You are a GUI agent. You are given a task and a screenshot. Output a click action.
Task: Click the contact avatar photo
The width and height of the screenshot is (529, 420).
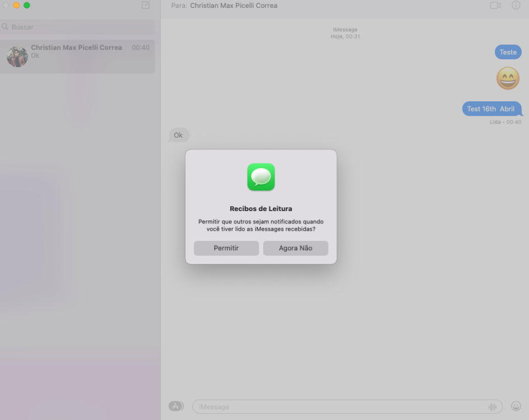pos(17,57)
